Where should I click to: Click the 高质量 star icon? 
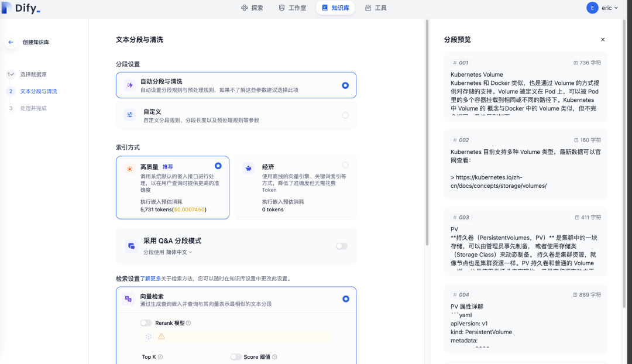pos(130,169)
